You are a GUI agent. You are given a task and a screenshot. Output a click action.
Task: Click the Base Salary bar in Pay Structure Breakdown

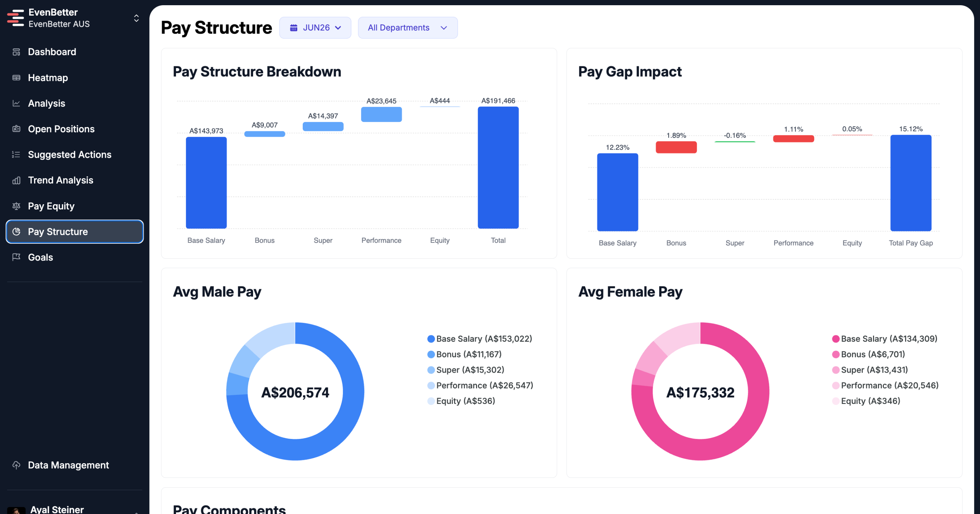pos(206,183)
